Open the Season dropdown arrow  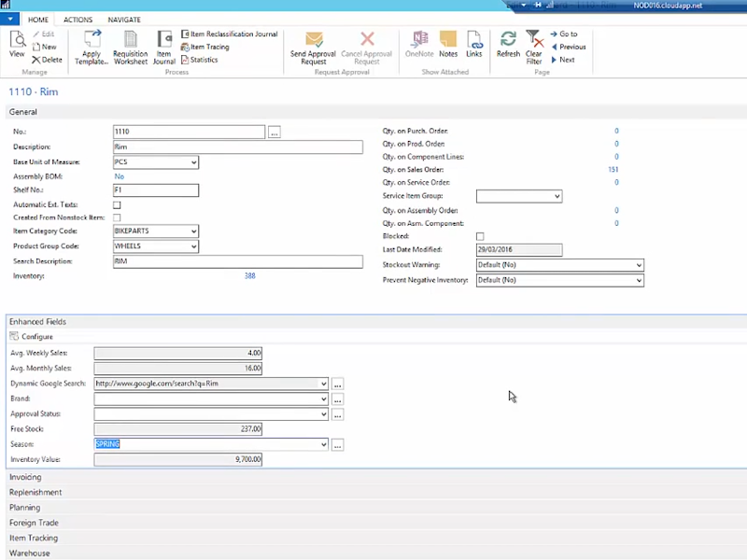pyautogui.click(x=324, y=445)
